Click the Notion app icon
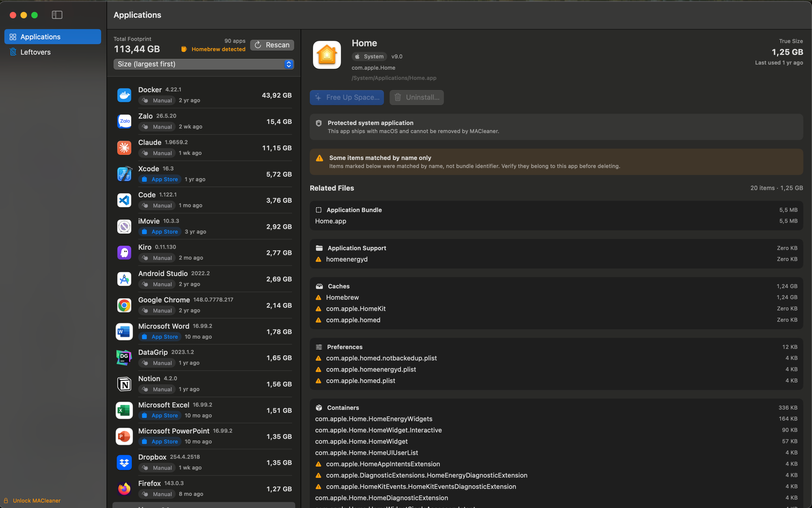The image size is (812, 508). point(124,384)
